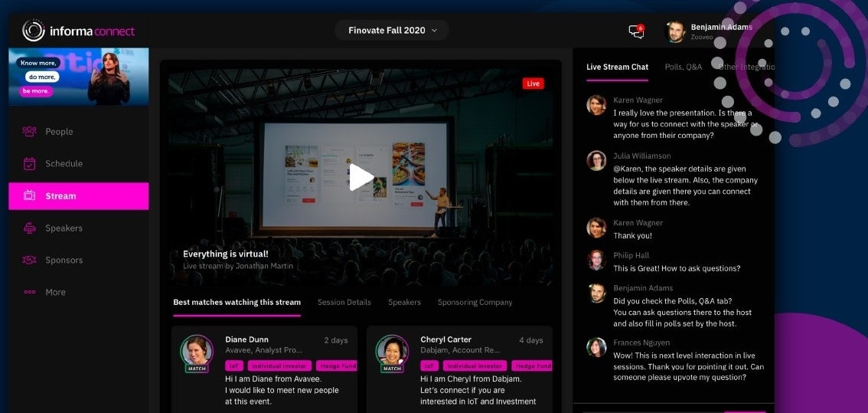Play the live stream video
This screenshot has width=868, height=413.
tap(361, 178)
